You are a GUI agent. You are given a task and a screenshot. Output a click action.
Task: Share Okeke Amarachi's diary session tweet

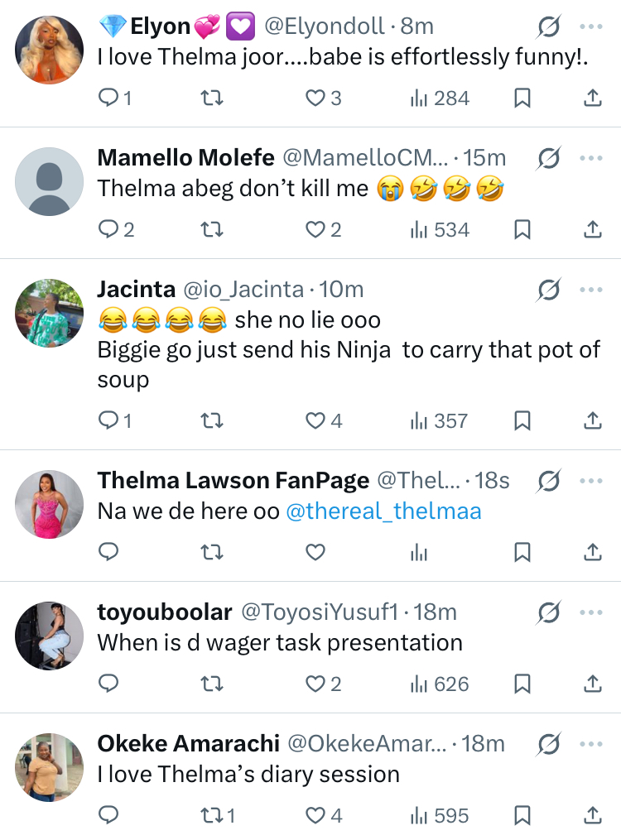[x=593, y=816]
